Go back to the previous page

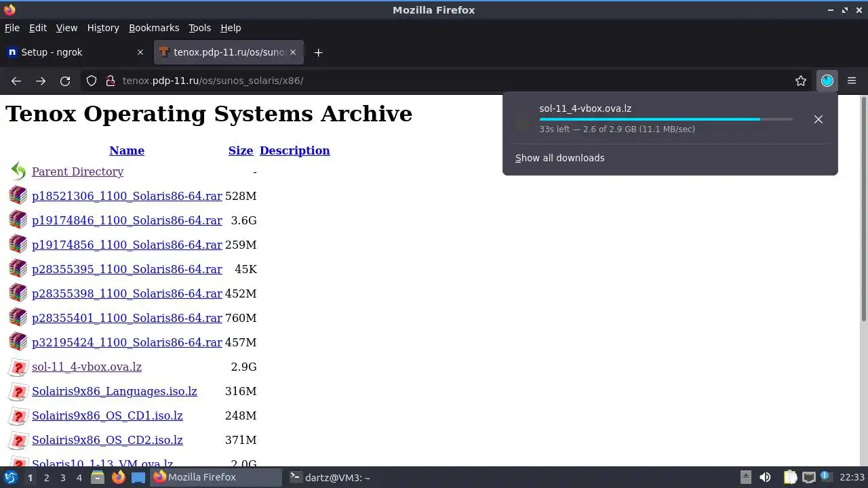click(16, 81)
